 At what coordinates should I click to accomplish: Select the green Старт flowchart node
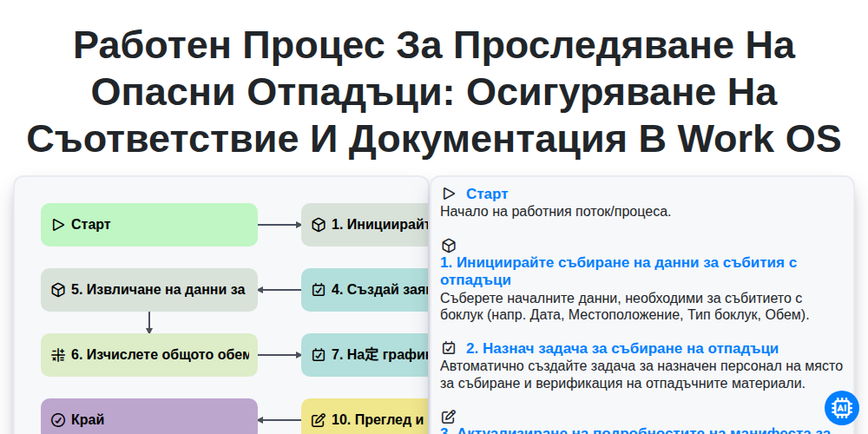149,225
